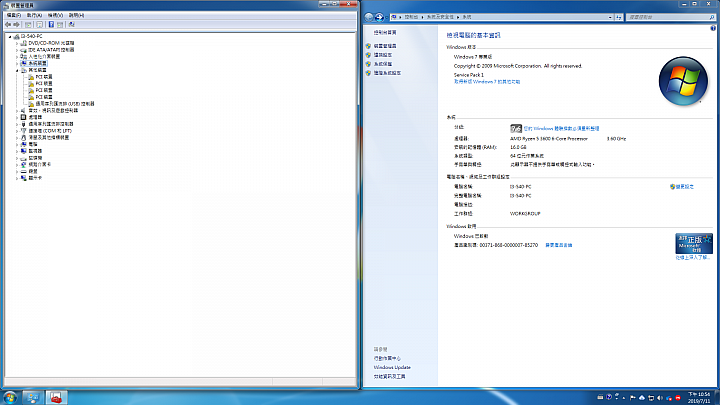720x405 pixels.
Task: Click the Action Center flag tray icon
Action: coord(633,398)
